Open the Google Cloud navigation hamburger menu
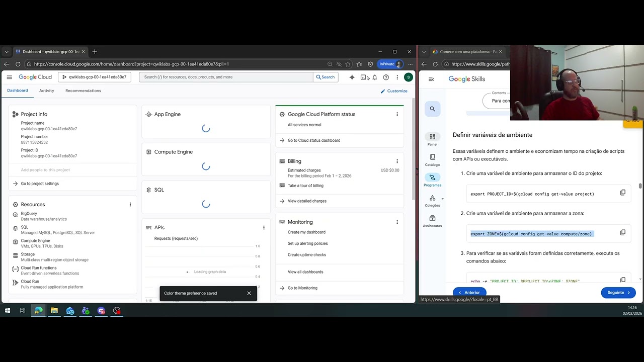Screen dimensions: 644x362 click(9, 77)
